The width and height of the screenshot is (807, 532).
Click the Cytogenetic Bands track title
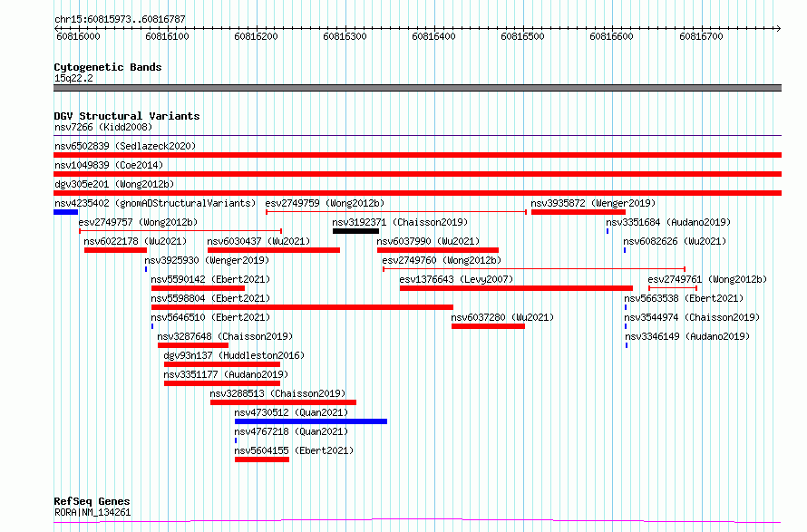pos(108,67)
